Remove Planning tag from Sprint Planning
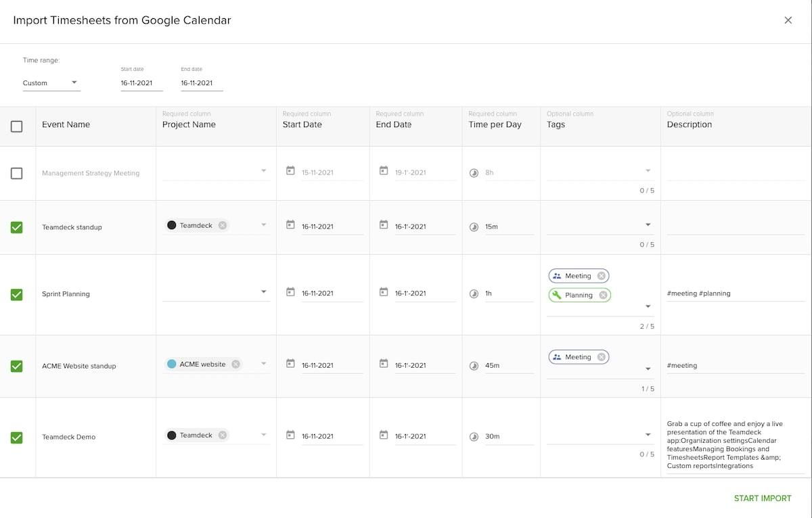812x518 pixels. 604,295
